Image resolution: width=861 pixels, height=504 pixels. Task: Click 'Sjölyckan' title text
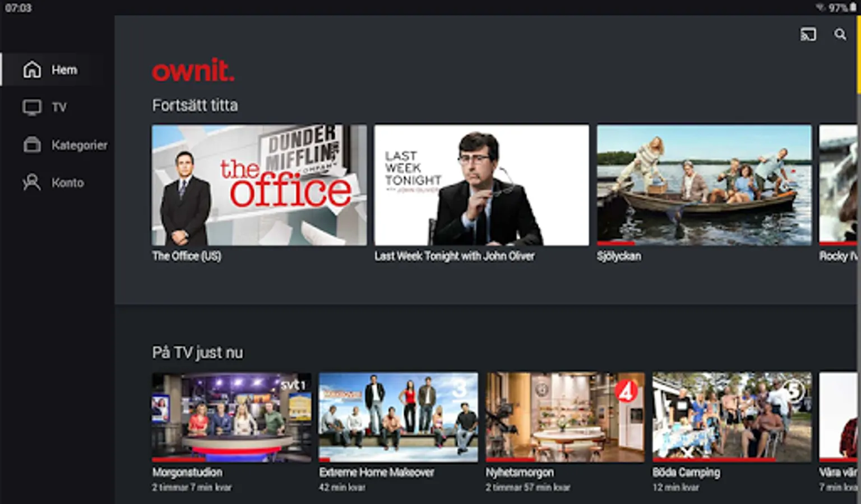[619, 256]
